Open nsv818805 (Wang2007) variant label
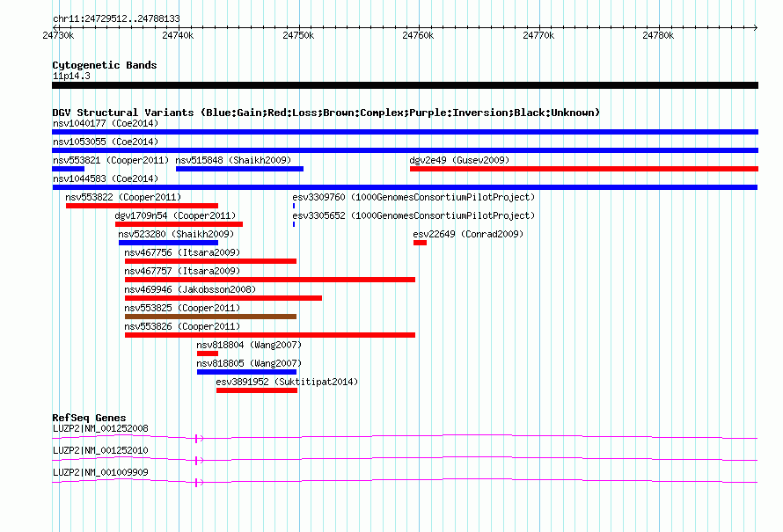This screenshot has height=532, width=783. [249, 363]
